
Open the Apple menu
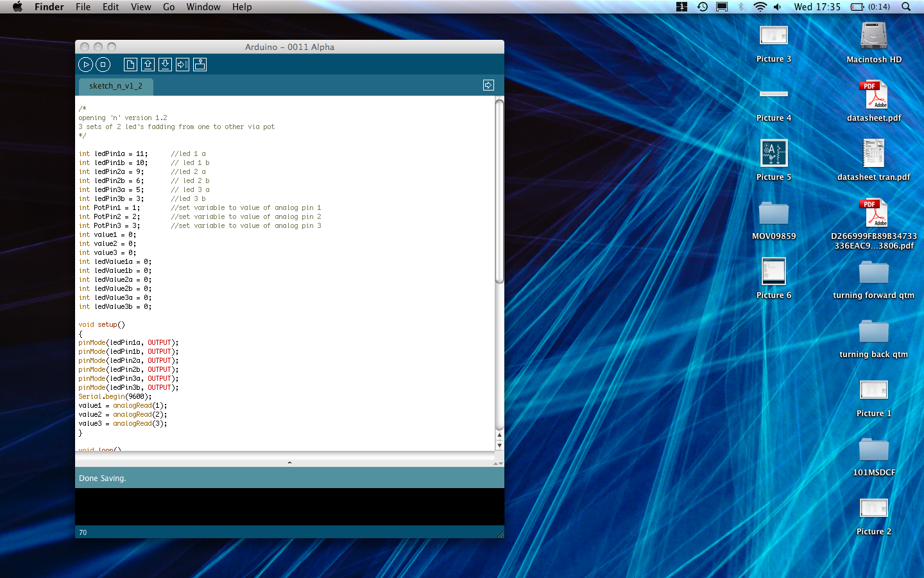(x=17, y=7)
